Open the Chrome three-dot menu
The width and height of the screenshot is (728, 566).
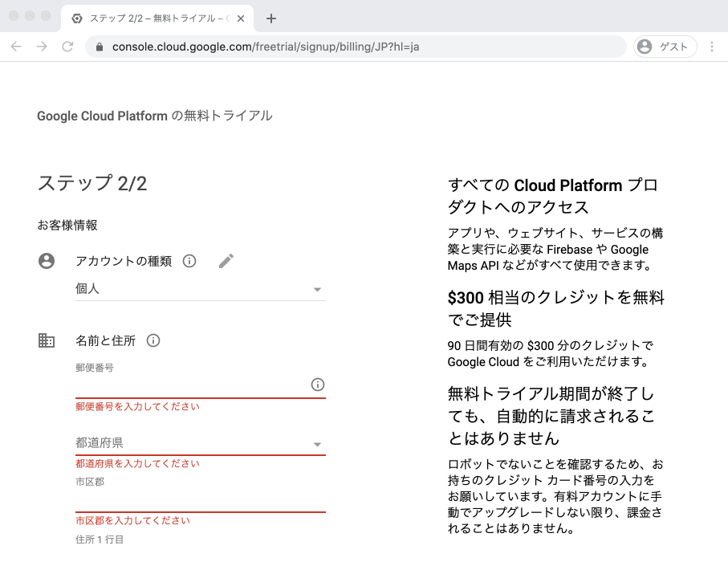(x=712, y=47)
